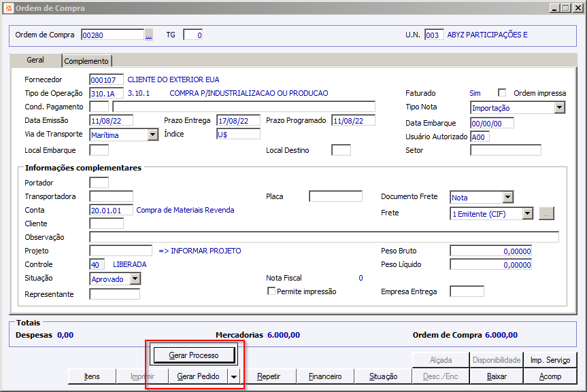Click the Financeiro button

point(325,376)
